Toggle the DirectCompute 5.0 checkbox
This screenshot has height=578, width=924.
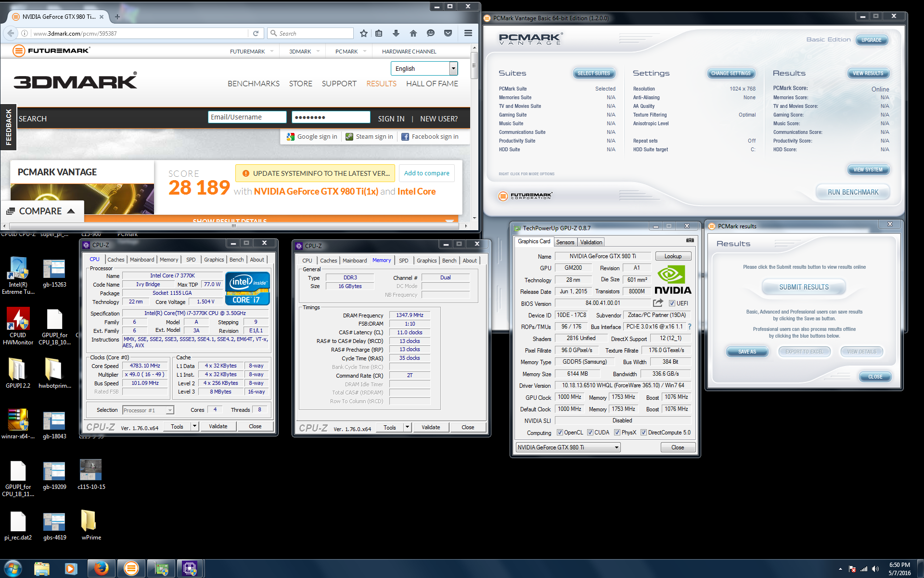point(643,433)
